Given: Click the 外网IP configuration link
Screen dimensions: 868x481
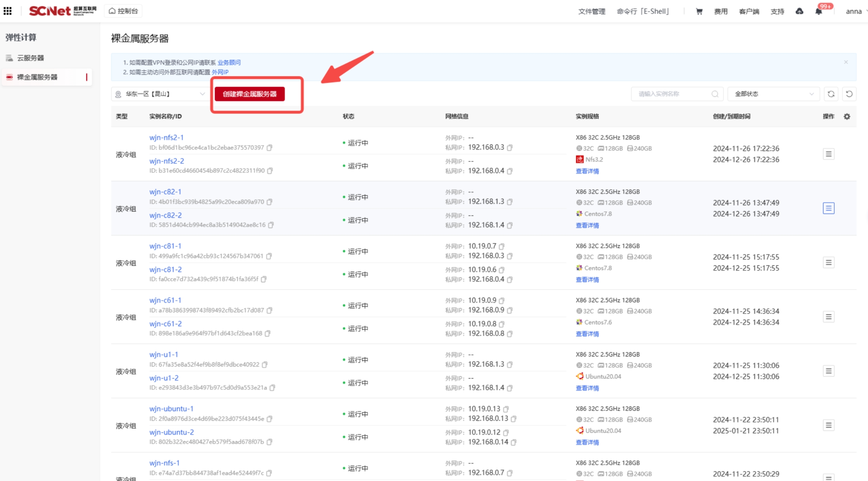Looking at the screenshot, I should tap(220, 72).
